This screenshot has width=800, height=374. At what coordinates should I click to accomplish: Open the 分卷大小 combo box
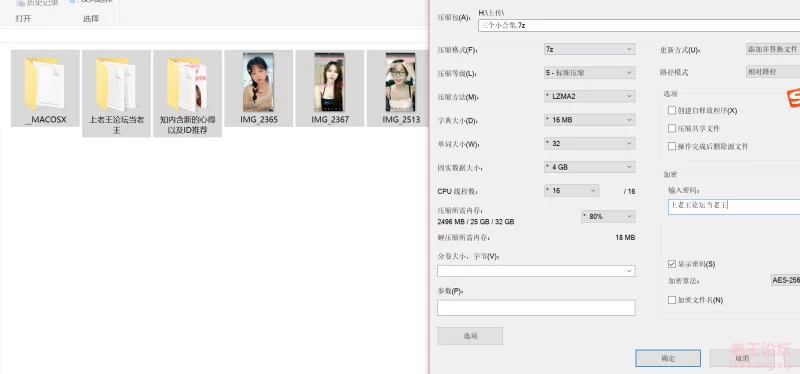click(536, 271)
